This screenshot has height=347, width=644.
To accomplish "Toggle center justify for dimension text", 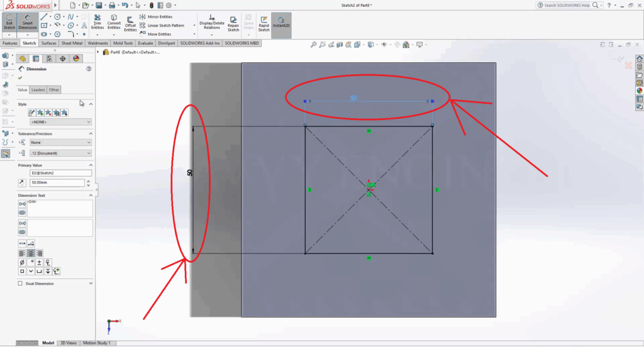I will pos(31,253).
